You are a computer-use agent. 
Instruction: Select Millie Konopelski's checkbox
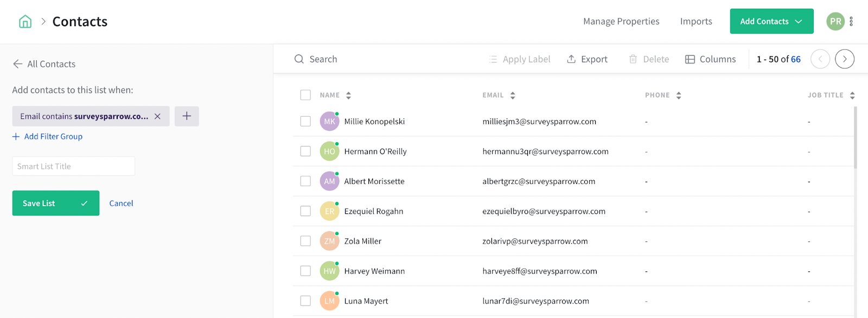[305, 122]
